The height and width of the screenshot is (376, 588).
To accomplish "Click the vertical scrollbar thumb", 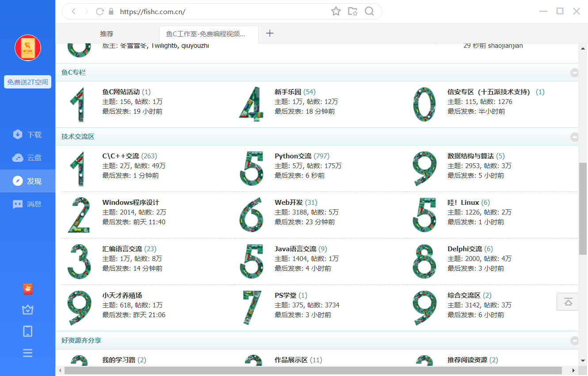I will 583,208.
